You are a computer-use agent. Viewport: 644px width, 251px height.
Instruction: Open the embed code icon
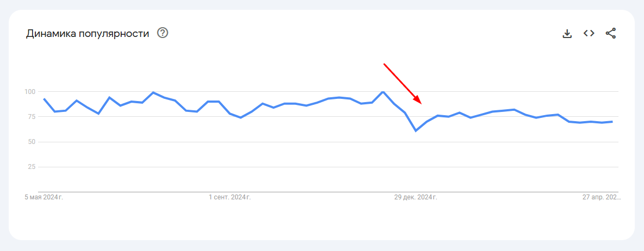pyautogui.click(x=589, y=33)
